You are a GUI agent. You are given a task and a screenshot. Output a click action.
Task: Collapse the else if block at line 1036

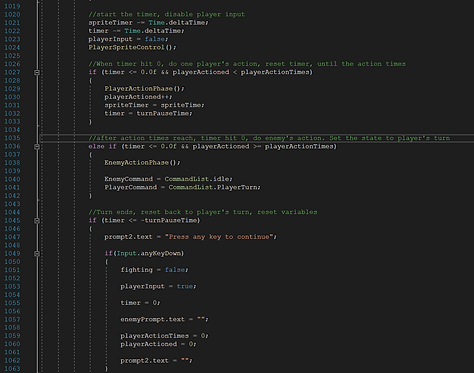click(x=37, y=146)
